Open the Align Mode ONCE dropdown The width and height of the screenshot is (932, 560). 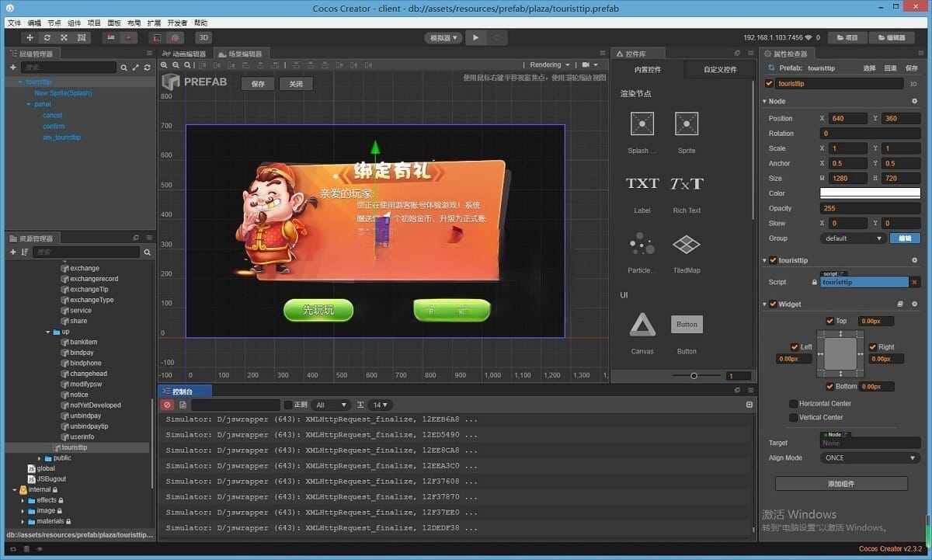(x=870, y=458)
